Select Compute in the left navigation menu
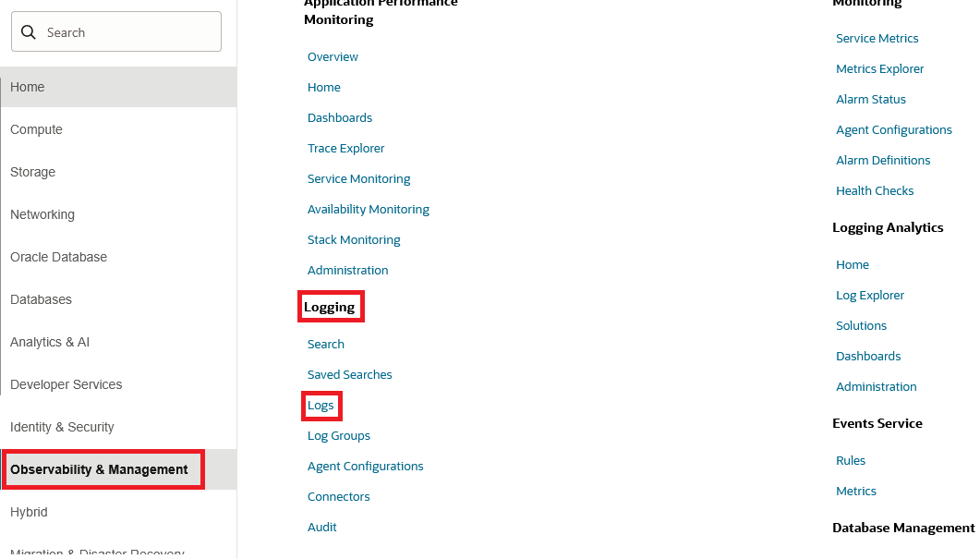Image resolution: width=980 pixels, height=559 pixels. [x=37, y=129]
